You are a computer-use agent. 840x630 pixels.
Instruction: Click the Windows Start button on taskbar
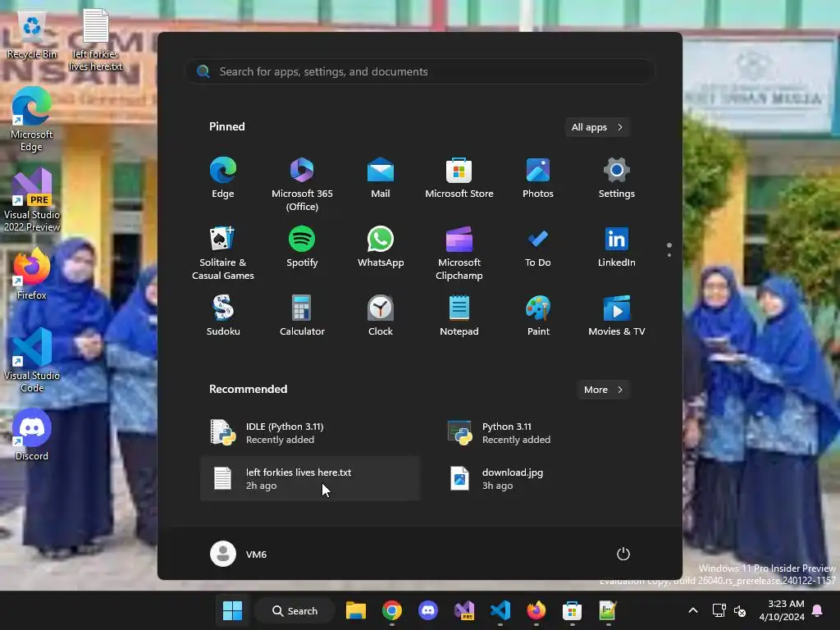point(232,610)
